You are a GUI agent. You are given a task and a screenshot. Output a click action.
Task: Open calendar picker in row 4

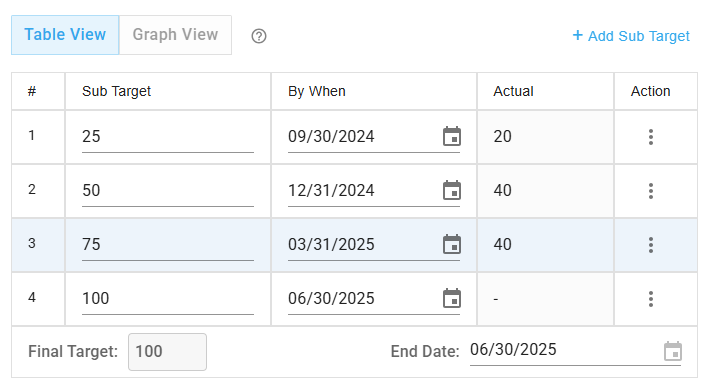coord(452,298)
